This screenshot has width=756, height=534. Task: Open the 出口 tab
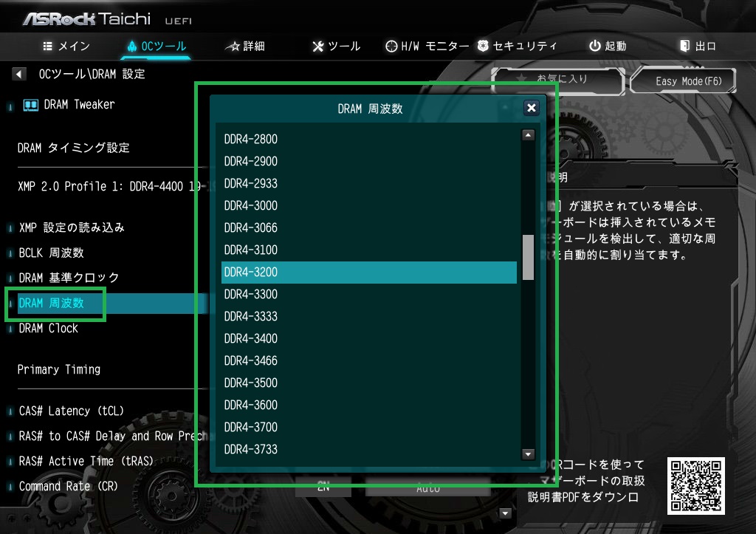click(x=698, y=46)
